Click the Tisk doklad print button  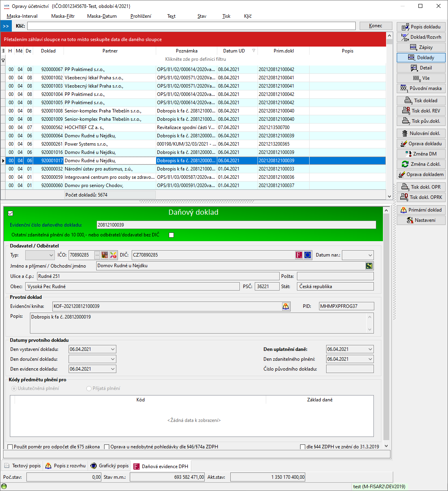(421, 101)
